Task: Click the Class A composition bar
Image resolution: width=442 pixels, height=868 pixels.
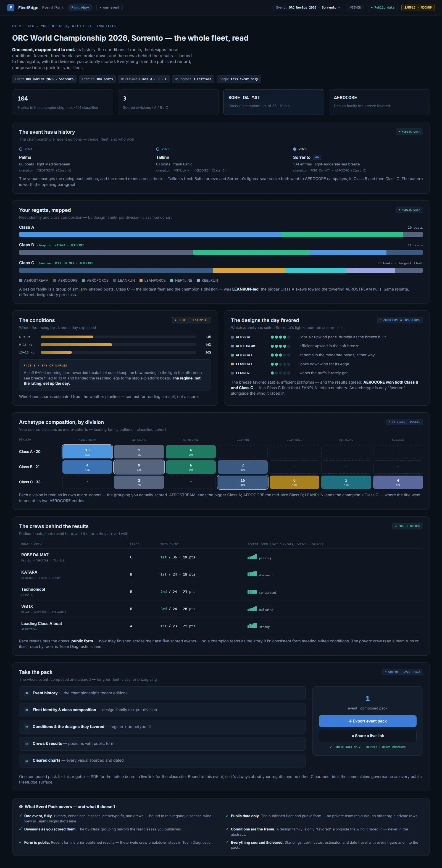Action: [221, 234]
